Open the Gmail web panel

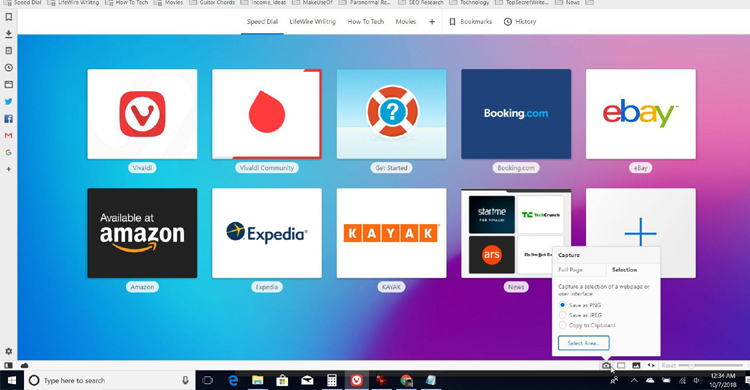[x=9, y=135]
